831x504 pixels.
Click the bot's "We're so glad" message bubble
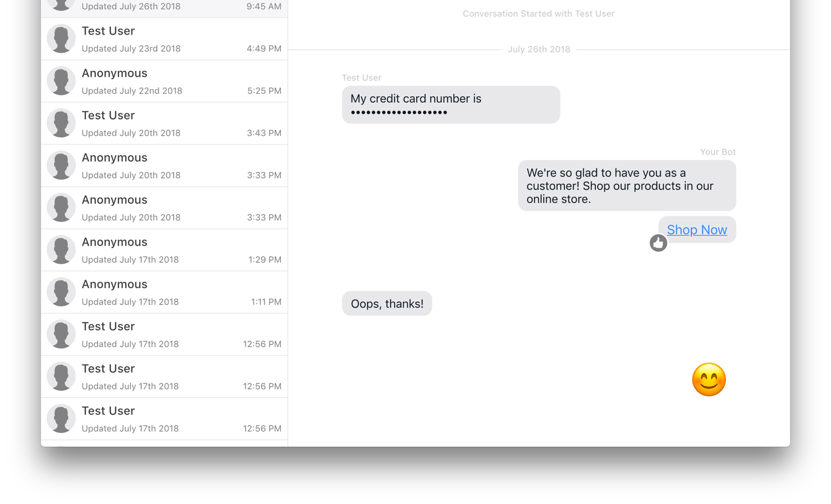tap(626, 185)
